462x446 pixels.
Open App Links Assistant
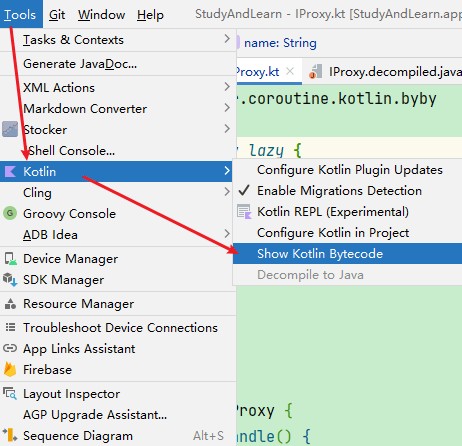click(117, 349)
